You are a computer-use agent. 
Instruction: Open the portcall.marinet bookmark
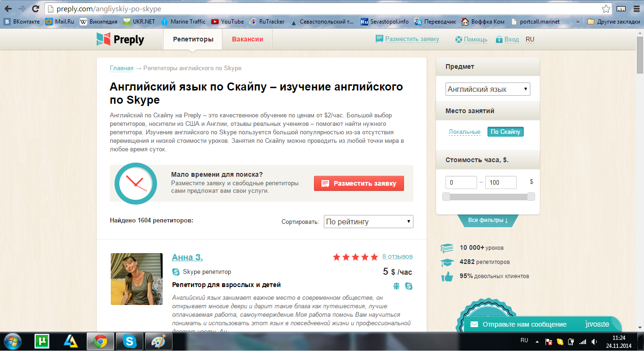coord(535,21)
